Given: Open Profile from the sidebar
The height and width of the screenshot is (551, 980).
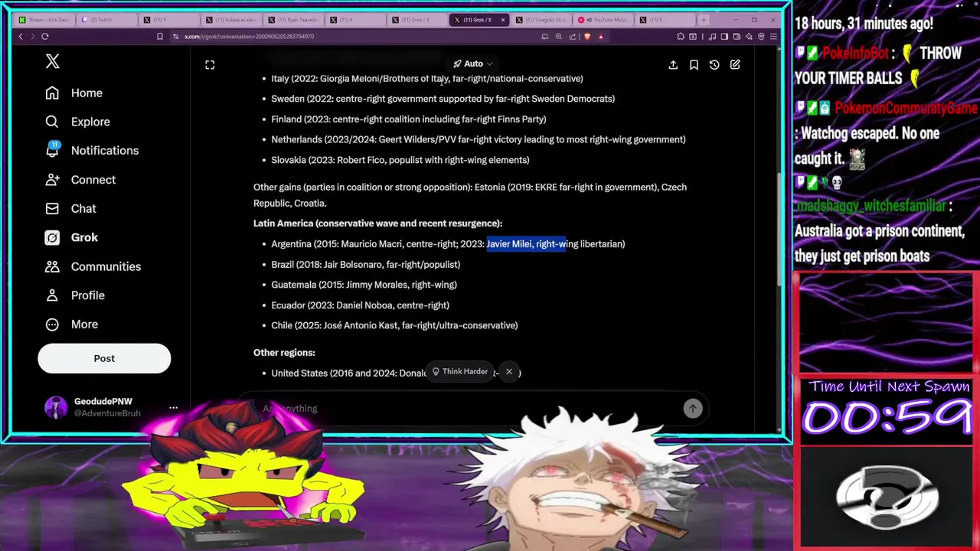Looking at the screenshot, I should pyautogui.click(x=74, y=295).
